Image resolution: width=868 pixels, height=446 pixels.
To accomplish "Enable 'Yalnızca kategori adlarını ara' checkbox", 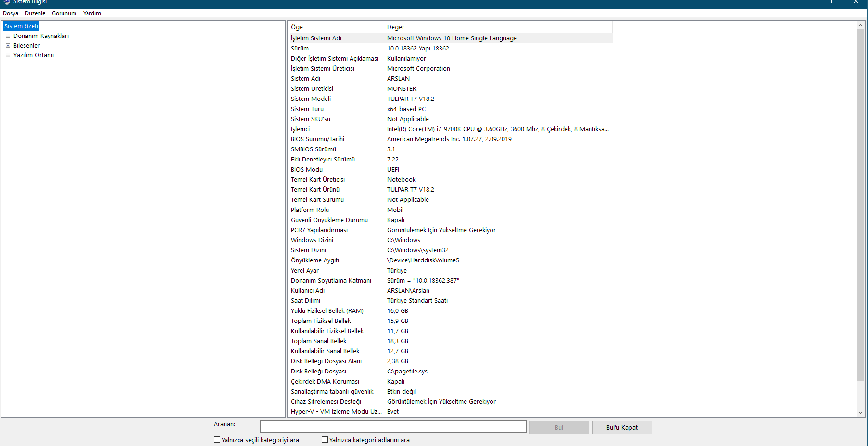I will [325, 440].
